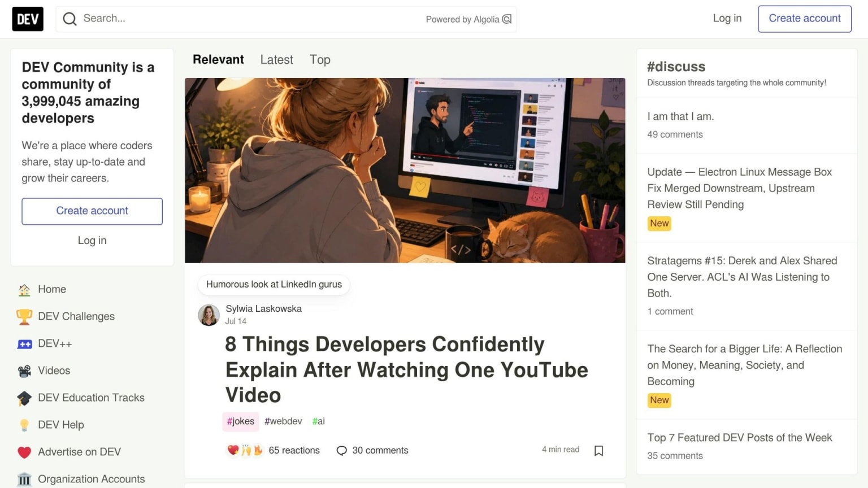Screen dimensions: 868x488
Task: Click the DEV++ sidebar icon
Action: [24, 343]
